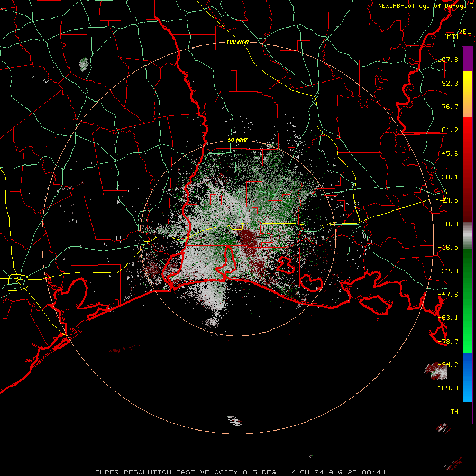The height and width of the screenshot is (476, 476).
Task: Click the yellow-orange segment of color bar
Action: [467, 94]
